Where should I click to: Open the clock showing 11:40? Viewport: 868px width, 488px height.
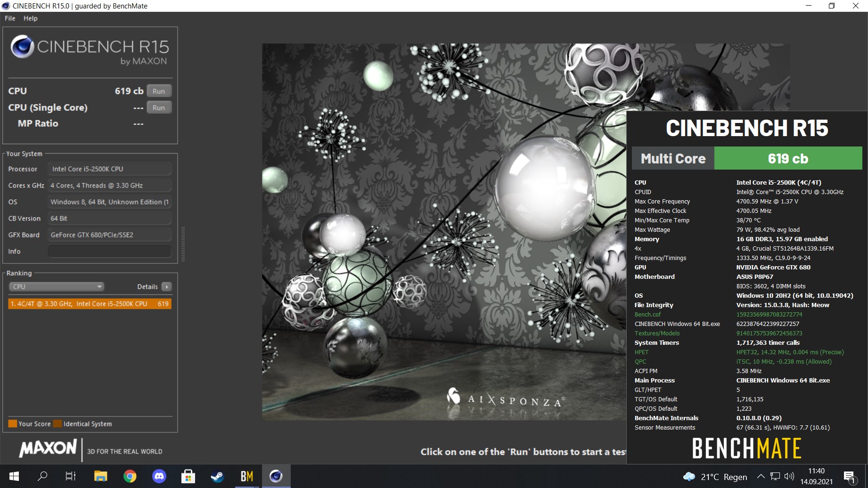click(817, 476)
